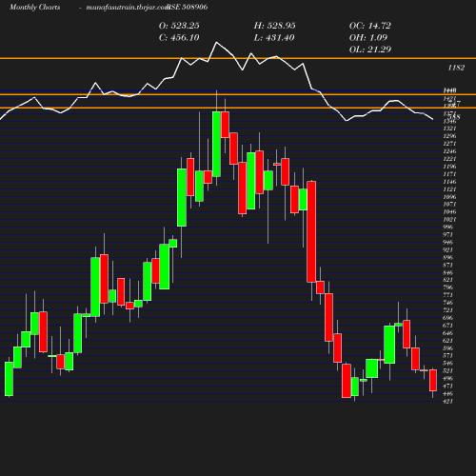Click the 871 price axis label

tap(447, 266)
